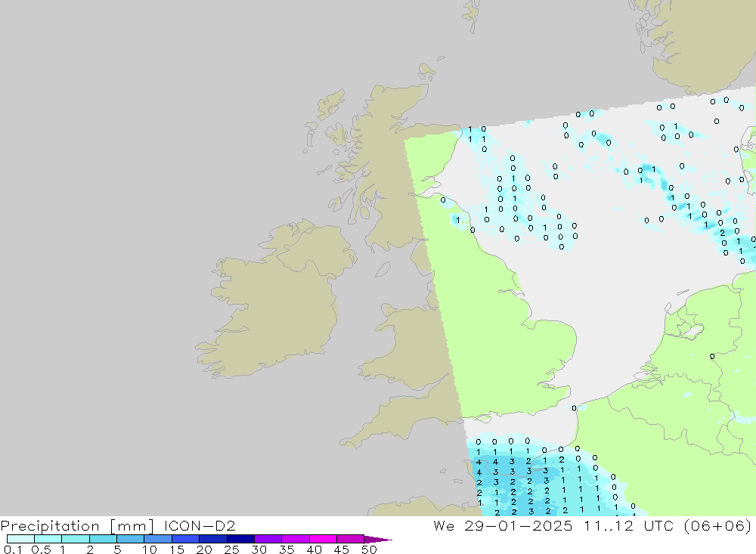Click the 'ICON-D2' model label
Screen dimensions: 756x554
click(200, 525)
